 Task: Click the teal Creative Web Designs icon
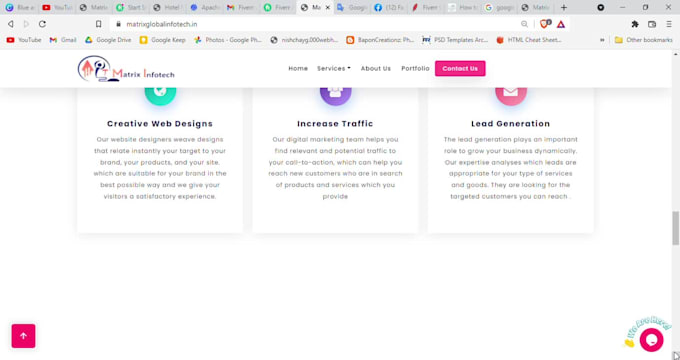160,95
